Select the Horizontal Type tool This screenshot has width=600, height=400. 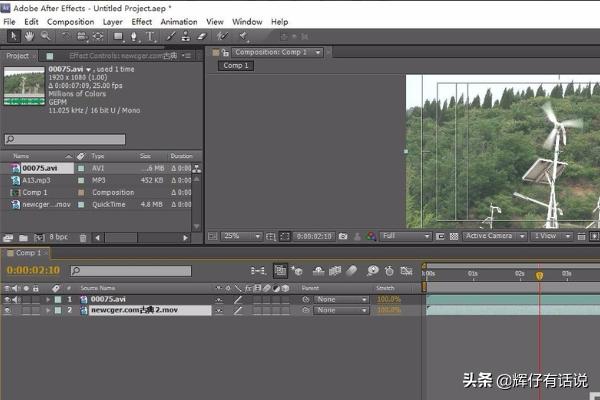pyautogui.click(x=148, y=36)
